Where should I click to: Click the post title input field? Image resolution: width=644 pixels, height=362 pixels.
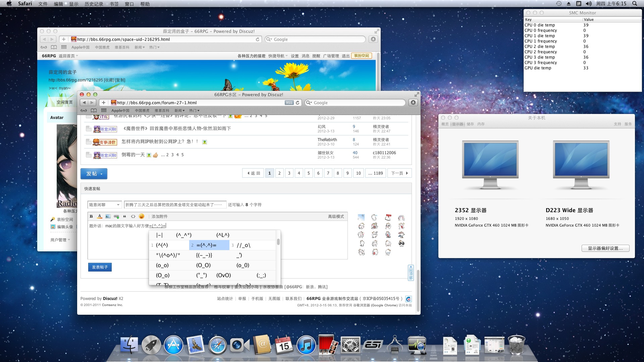(175, 204)
